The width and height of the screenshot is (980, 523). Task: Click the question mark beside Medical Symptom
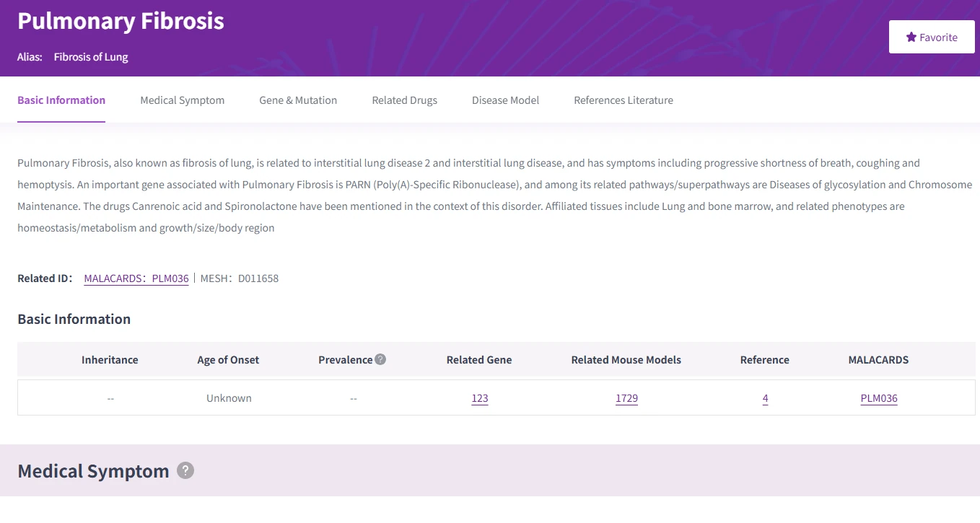[x=185, y=470]
